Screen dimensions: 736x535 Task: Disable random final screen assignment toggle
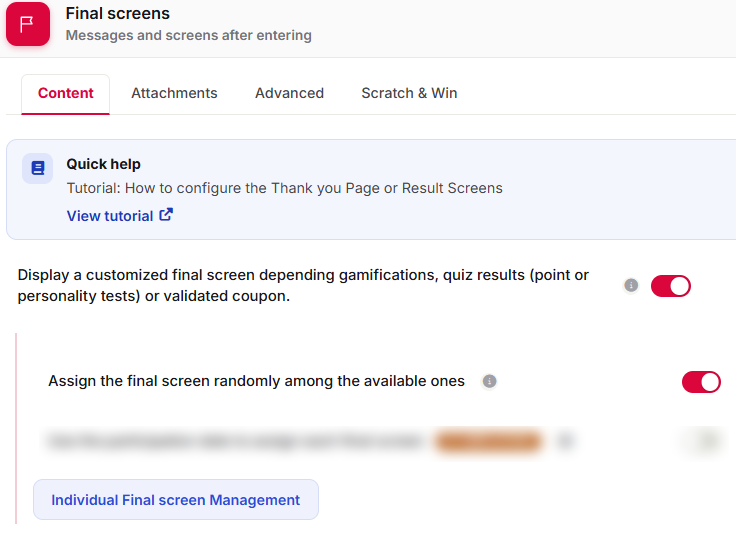pos(701,382)
